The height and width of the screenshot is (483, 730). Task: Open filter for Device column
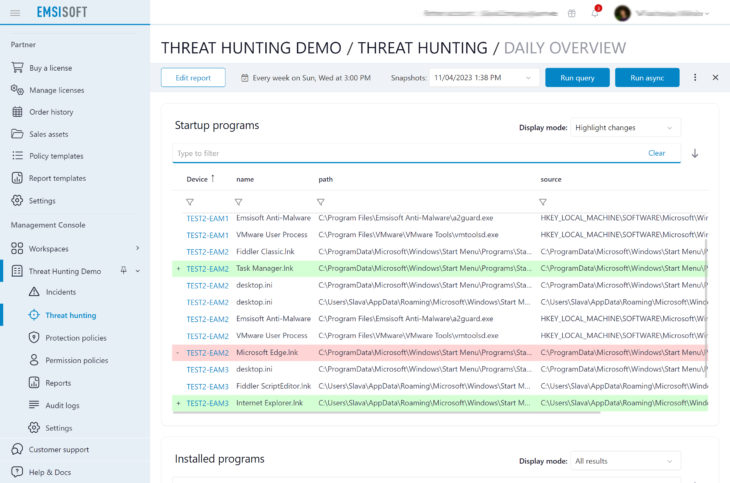(189, 202)
